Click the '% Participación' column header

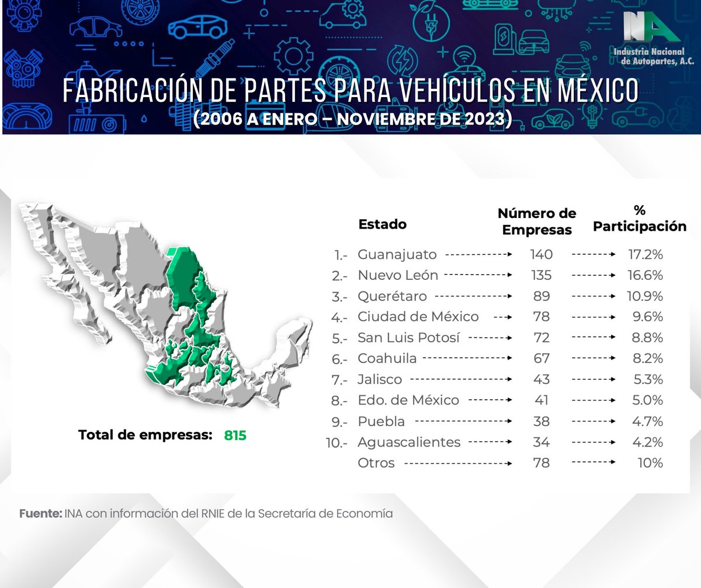click(x=640, y=219)
